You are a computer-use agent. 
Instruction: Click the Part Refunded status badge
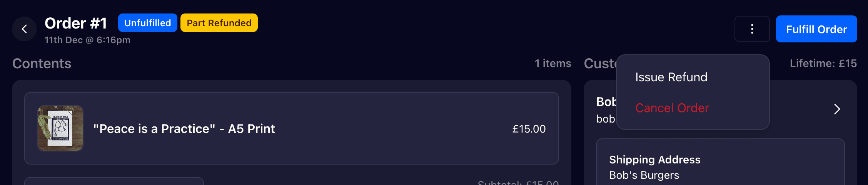[x=219, y=23]
